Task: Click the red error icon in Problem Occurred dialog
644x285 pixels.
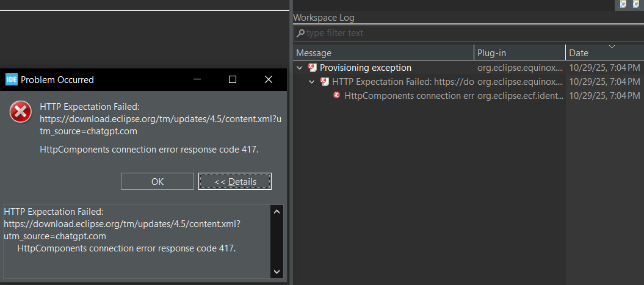Action: [x=21, y=112]
